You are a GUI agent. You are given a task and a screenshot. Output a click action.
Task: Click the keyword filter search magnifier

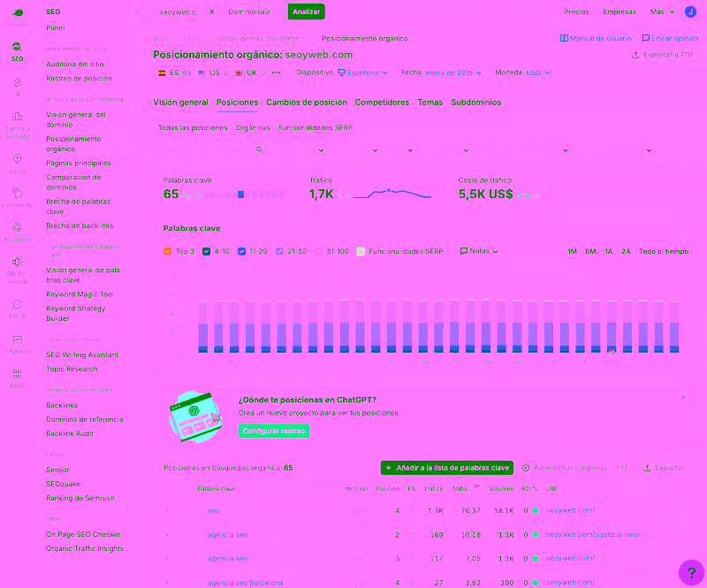tap(260, 149)
